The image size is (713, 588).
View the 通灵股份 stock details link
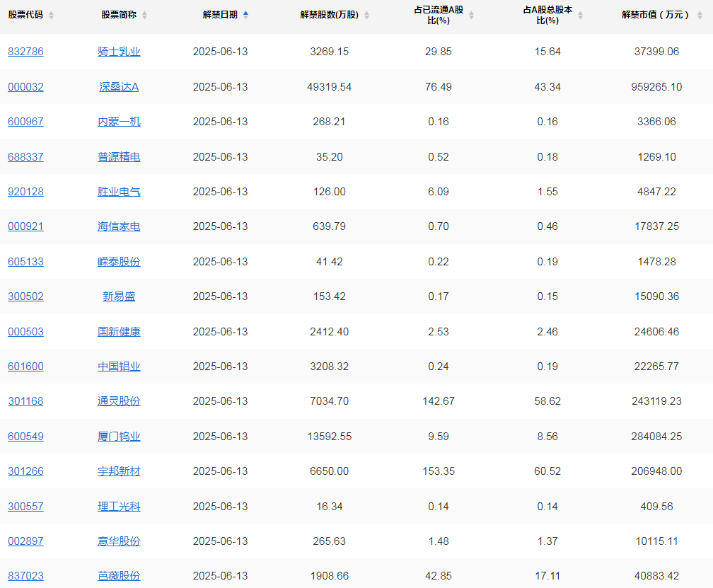tap(119, 401)
